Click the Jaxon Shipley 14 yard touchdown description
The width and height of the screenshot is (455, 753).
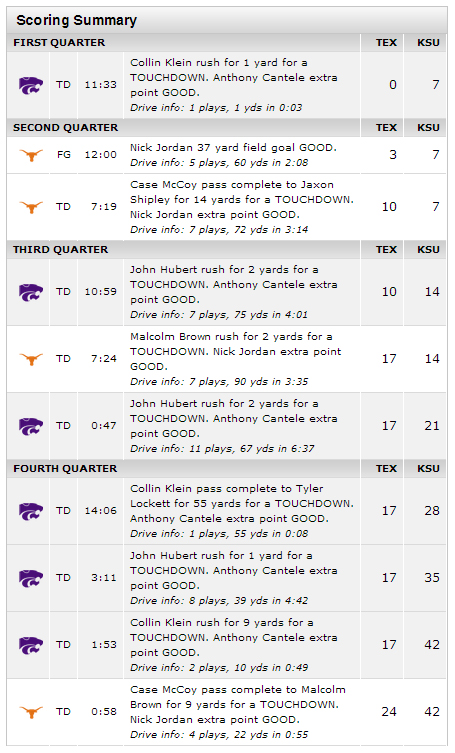242,199
